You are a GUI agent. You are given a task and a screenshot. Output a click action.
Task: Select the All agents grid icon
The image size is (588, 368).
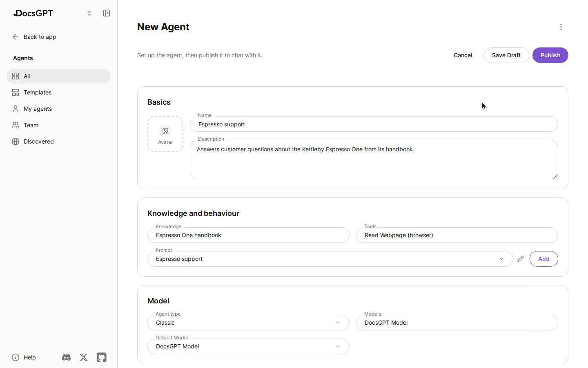click(x=16, y=76)
